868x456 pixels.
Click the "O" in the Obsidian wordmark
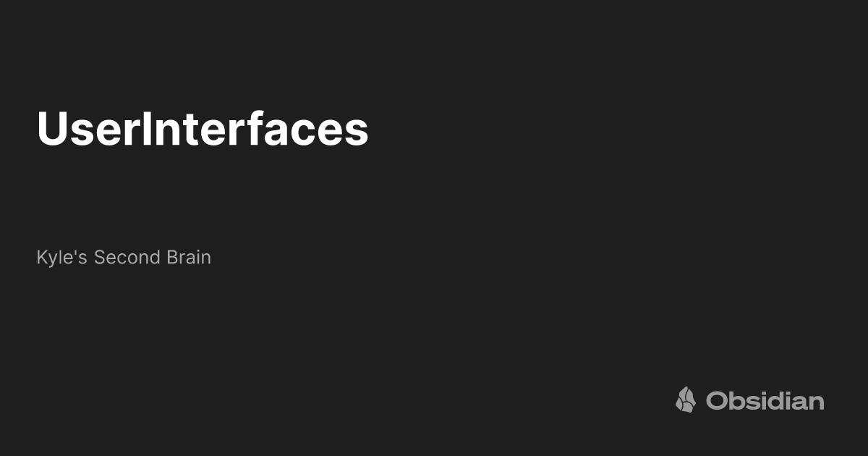click(717, 400)
